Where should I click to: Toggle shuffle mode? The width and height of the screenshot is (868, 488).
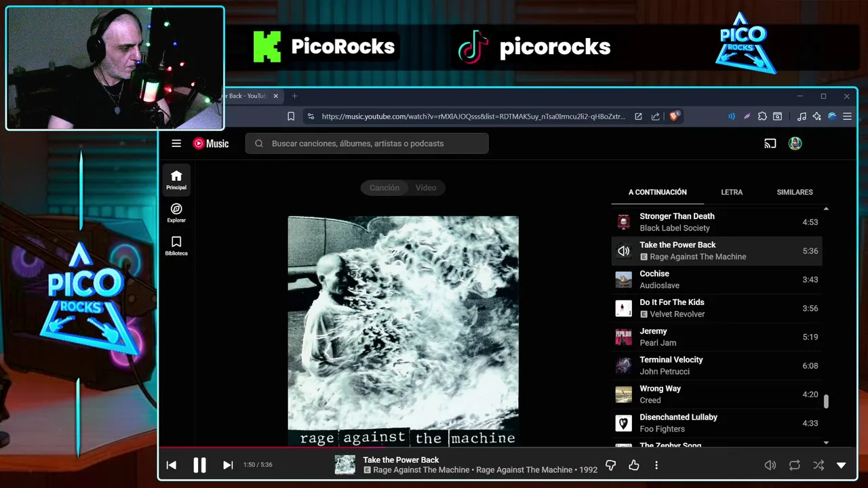(x=818, y=465)
